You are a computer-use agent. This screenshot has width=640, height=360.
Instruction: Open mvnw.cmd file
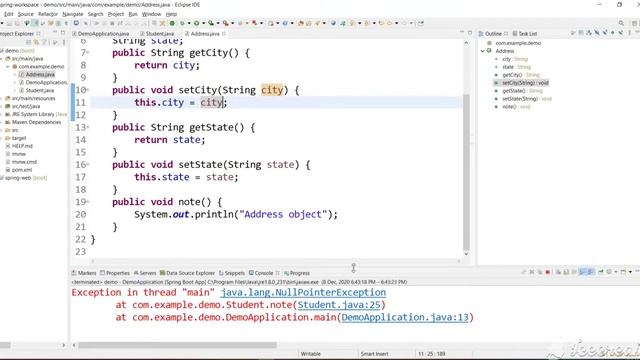click(24, 162)
